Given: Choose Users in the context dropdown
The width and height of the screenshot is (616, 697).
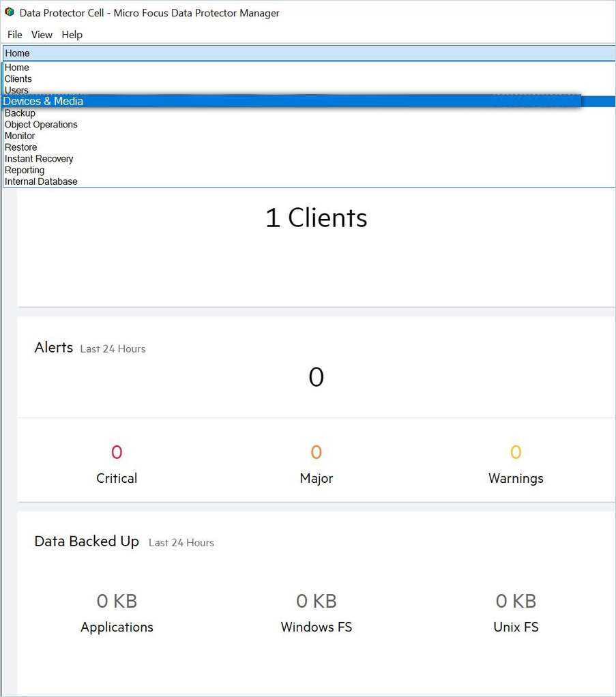Looking at the screenshot, I should (17, 90).
